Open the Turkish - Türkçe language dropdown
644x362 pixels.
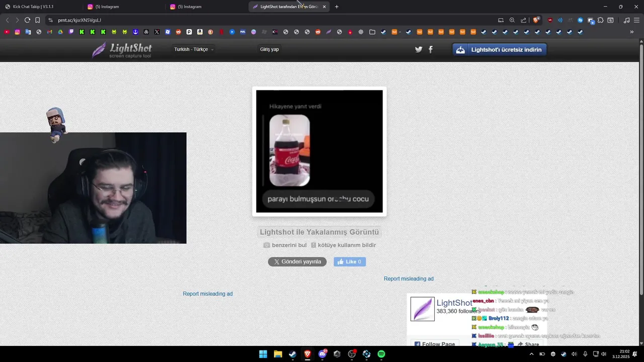(x=194, y=49)
